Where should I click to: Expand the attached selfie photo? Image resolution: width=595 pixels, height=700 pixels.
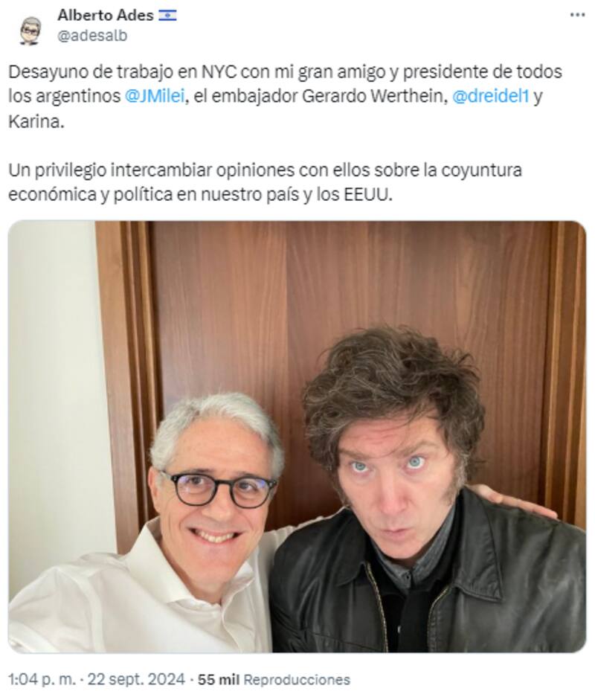[x=297, y=437]
